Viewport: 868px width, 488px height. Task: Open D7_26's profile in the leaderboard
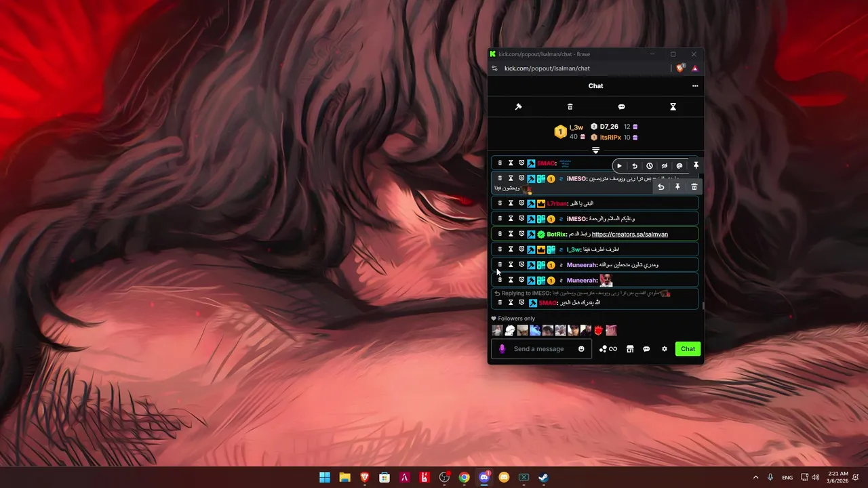pos(609,127)
